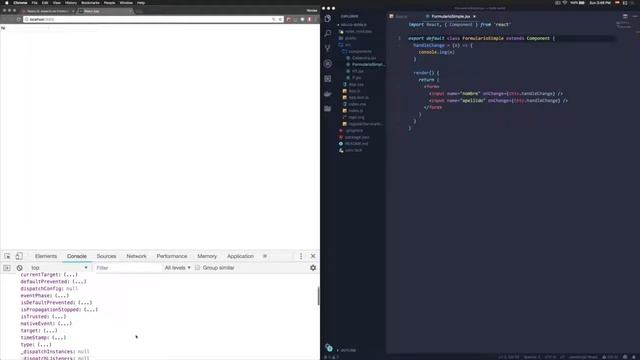Screen dimensions: 640x360
Task: Open package.json in Explorer tree
Action: tap(357, 137)
